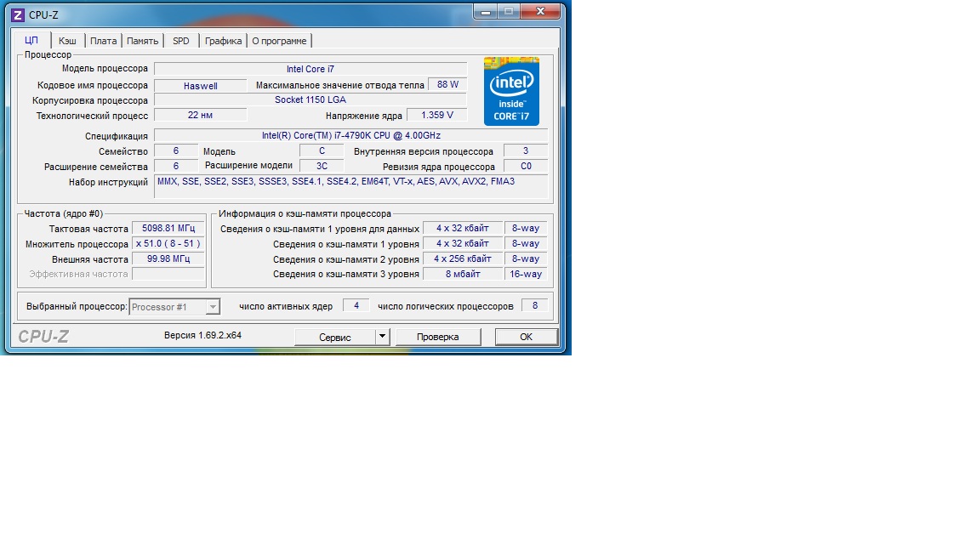Screen dimensions: 980x551
Task: Click the Проверка button
Action: tap(437, 337)
